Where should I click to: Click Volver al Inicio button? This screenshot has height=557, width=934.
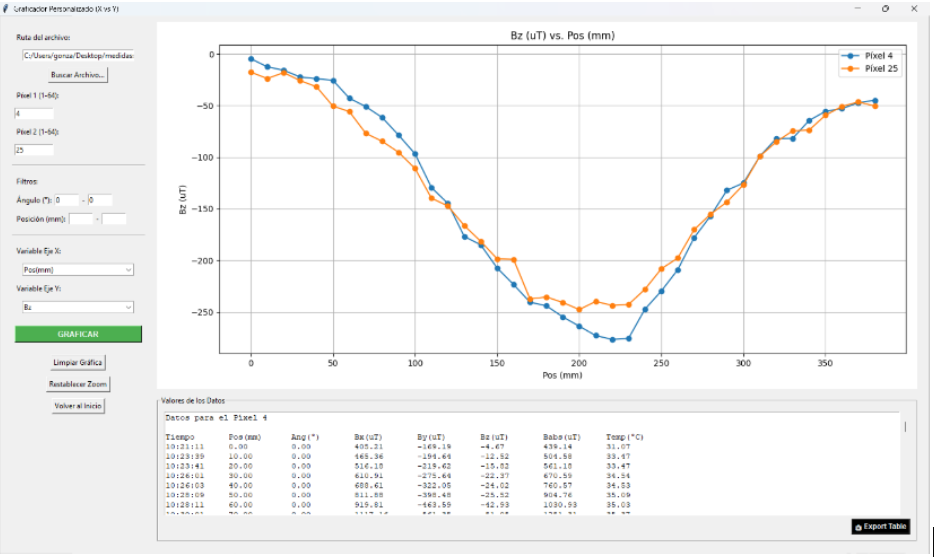(78, 406)
